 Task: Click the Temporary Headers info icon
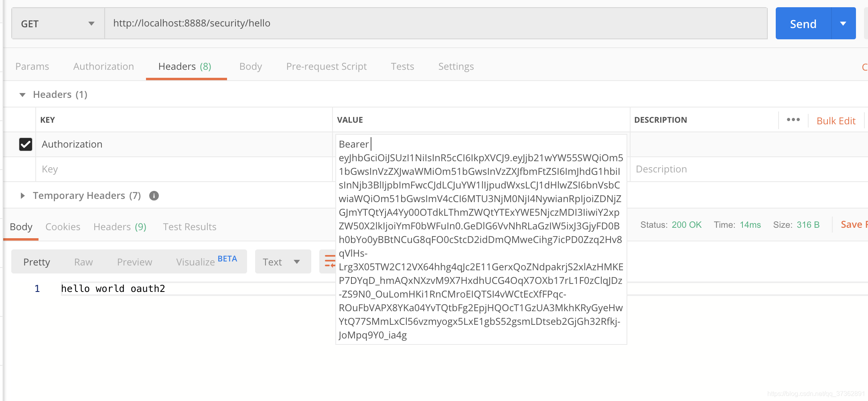click(x=154, y=196)
